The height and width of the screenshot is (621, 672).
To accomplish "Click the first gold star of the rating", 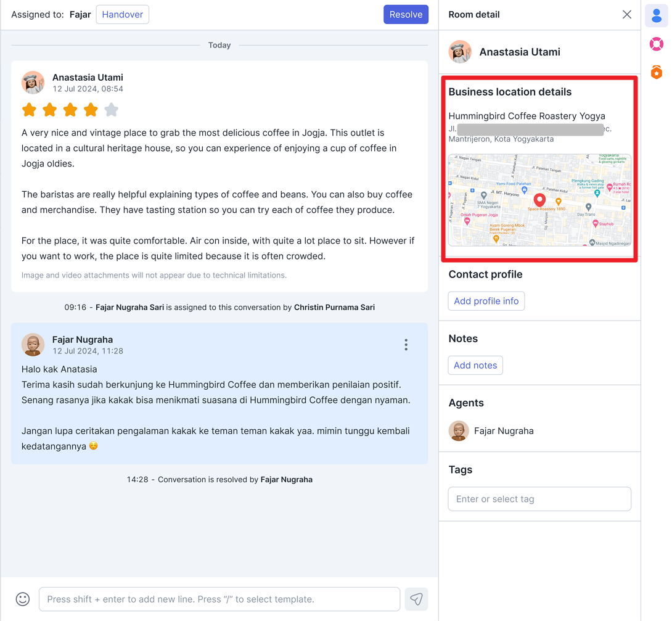I will pyautogui.click(x=29, y=110).
